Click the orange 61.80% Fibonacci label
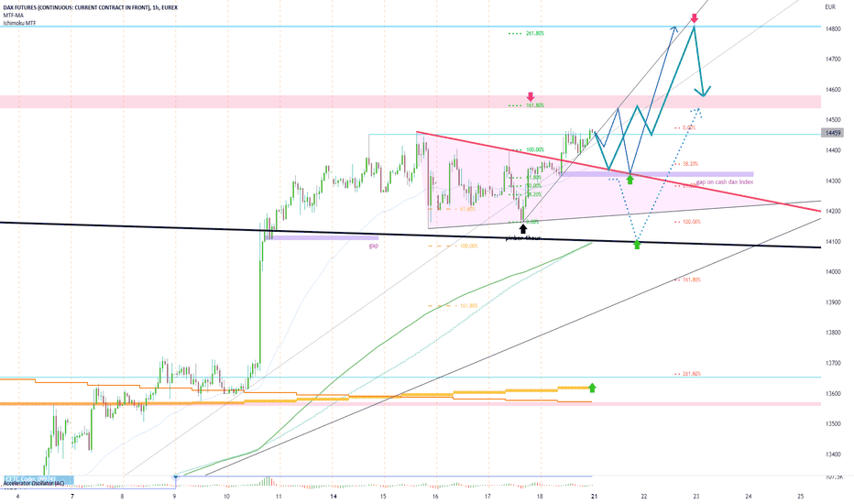Image resolution: width=854 pixels, height=504 pixels. tap(467, 209)
